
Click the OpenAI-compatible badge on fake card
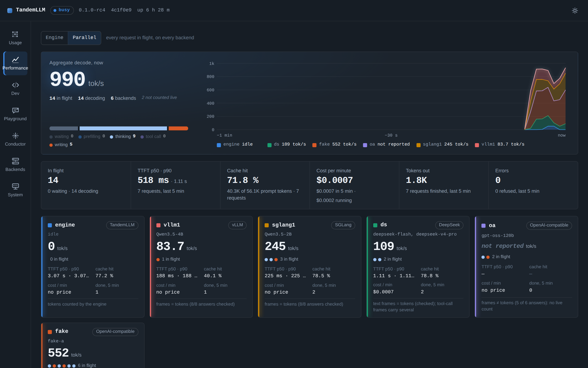(115, 331)
